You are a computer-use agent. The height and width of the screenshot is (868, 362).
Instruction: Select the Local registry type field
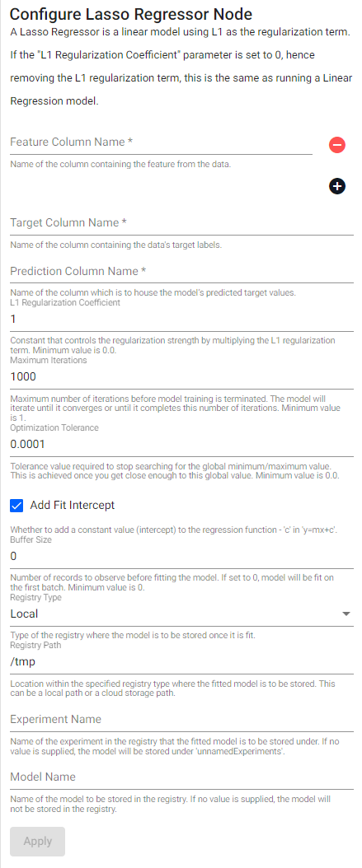click(x=182, y=614)
